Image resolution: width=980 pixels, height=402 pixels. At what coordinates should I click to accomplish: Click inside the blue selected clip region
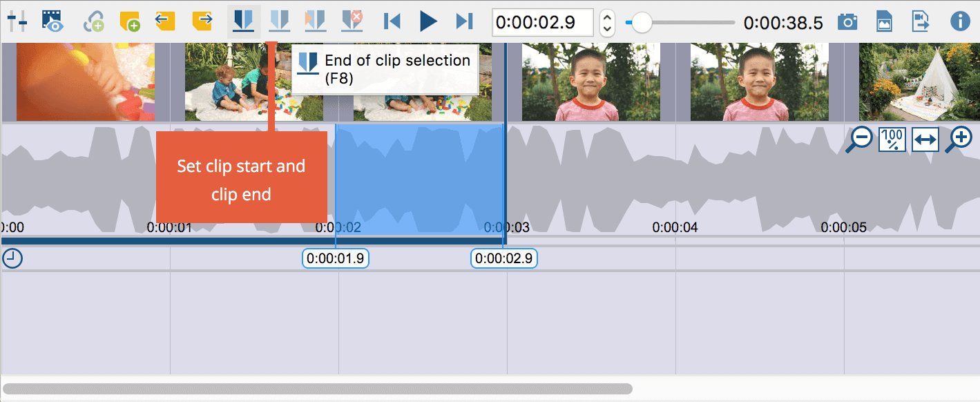[419, 179]
